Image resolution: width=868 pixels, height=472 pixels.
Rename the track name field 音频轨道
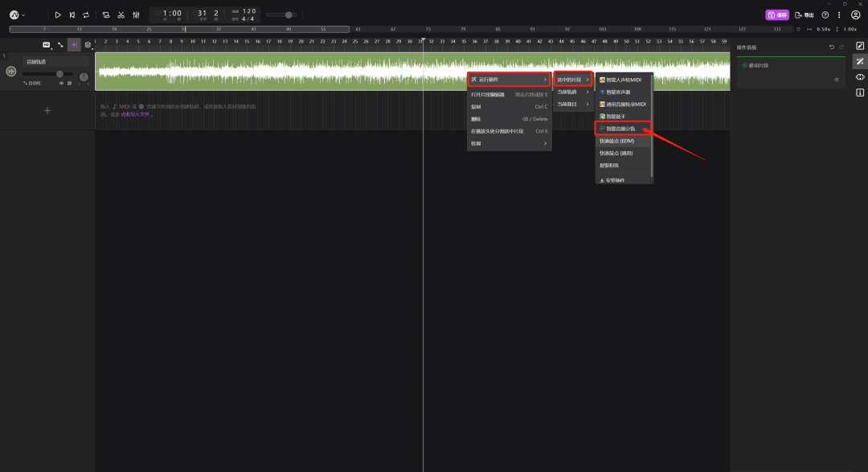point(55,62)
